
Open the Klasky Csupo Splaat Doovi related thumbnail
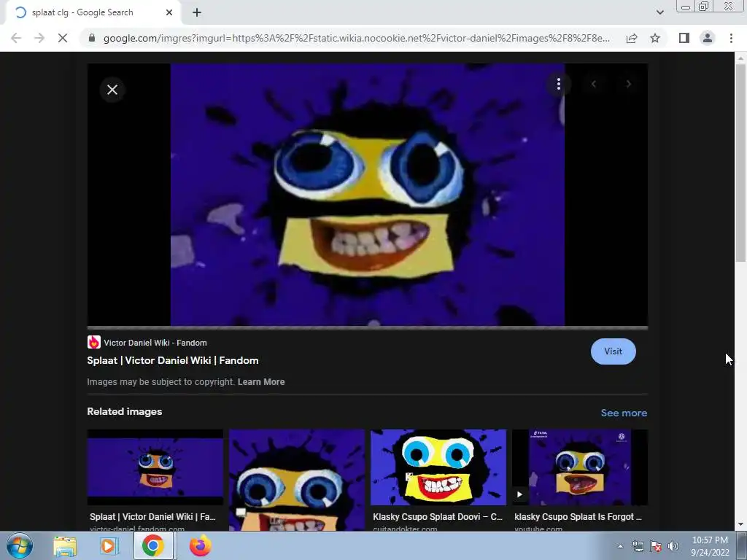click(438, 467)
